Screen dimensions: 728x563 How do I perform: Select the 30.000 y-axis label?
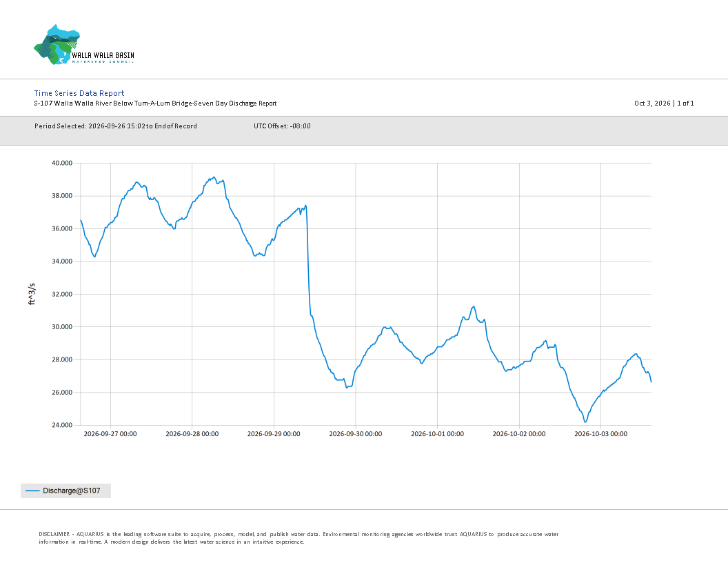click(x=62, y=327)
